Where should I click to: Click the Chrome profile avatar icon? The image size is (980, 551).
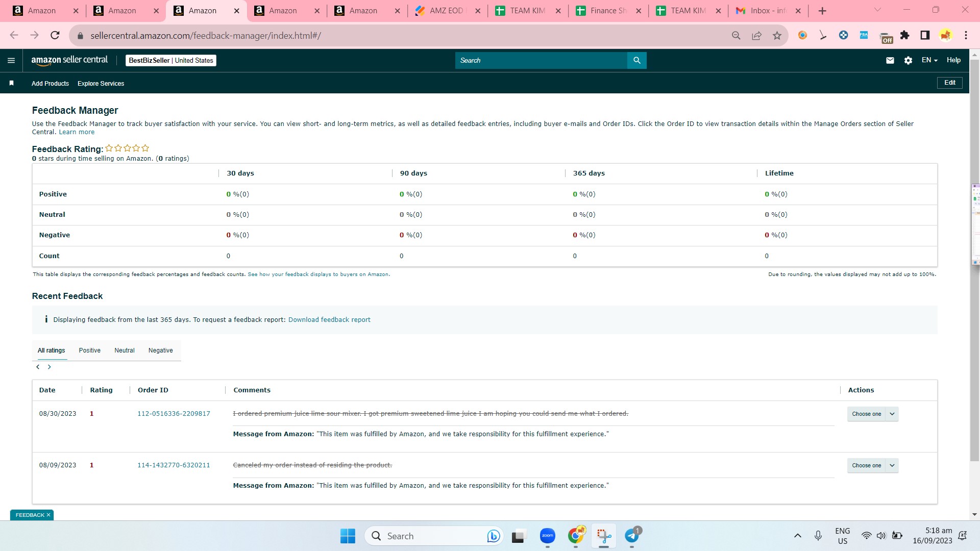click(x=945, y=35)
